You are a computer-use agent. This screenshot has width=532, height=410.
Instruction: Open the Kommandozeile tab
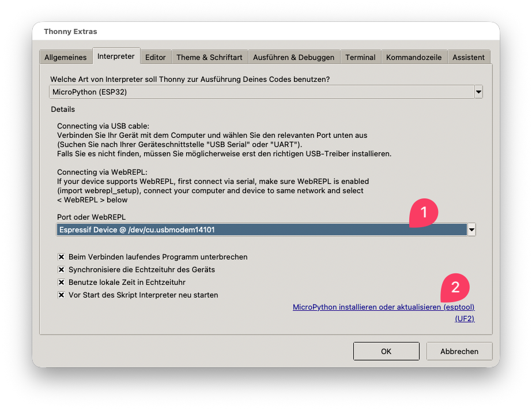[x=414, y=57]
